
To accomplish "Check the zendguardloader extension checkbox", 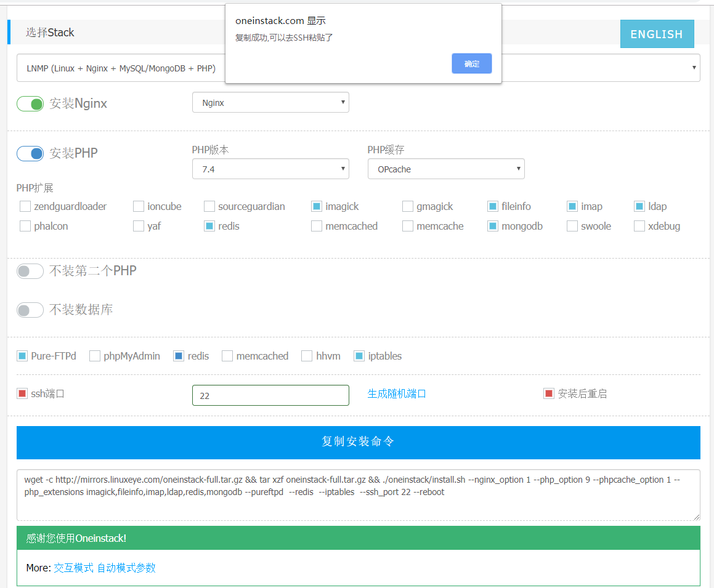I will click(25, 206).
